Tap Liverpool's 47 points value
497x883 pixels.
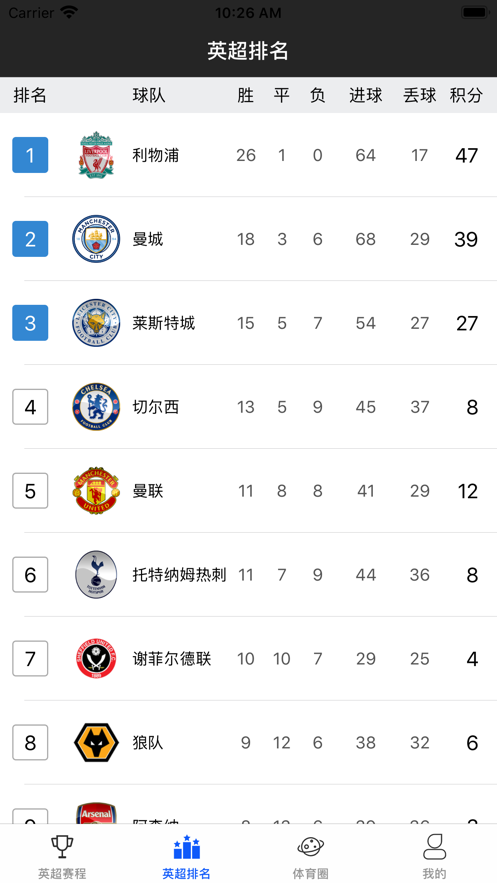[467, 155]
